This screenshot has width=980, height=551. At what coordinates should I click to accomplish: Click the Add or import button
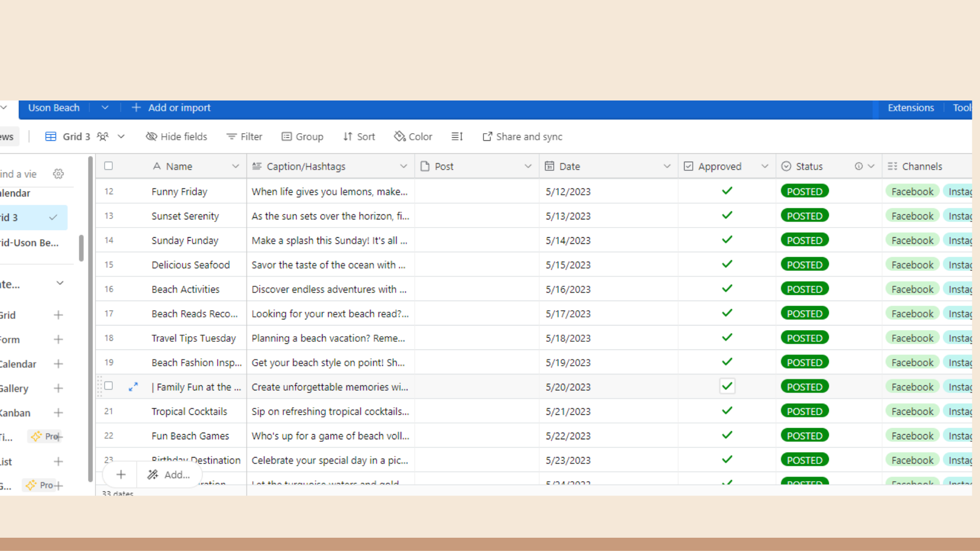(x=171, y=108)
